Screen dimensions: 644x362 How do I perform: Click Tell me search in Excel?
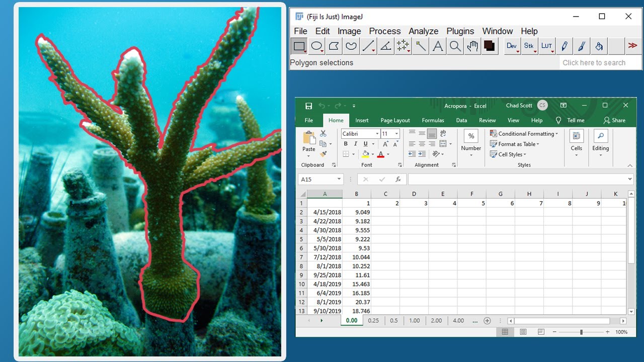coord(571,121)
